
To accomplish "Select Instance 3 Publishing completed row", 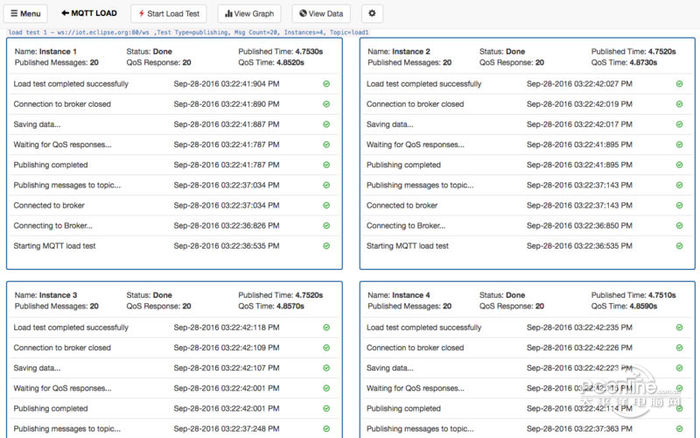I will [x=172, y=409].
